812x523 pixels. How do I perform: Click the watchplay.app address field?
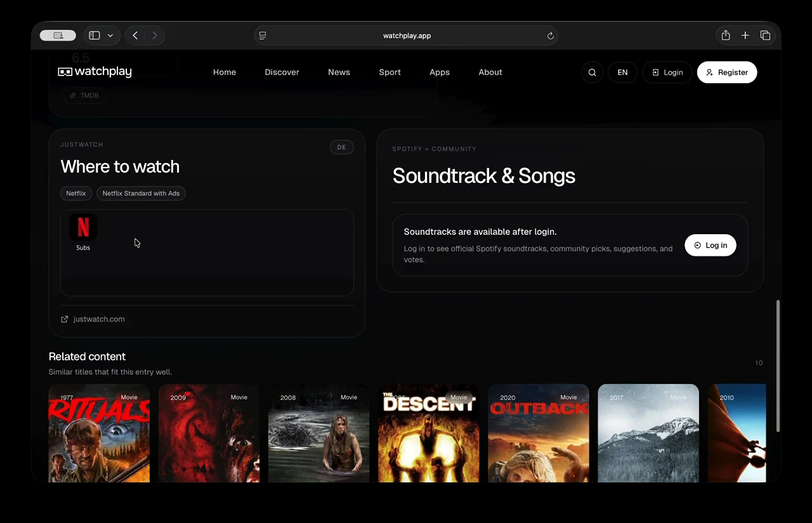pos(407,36)
